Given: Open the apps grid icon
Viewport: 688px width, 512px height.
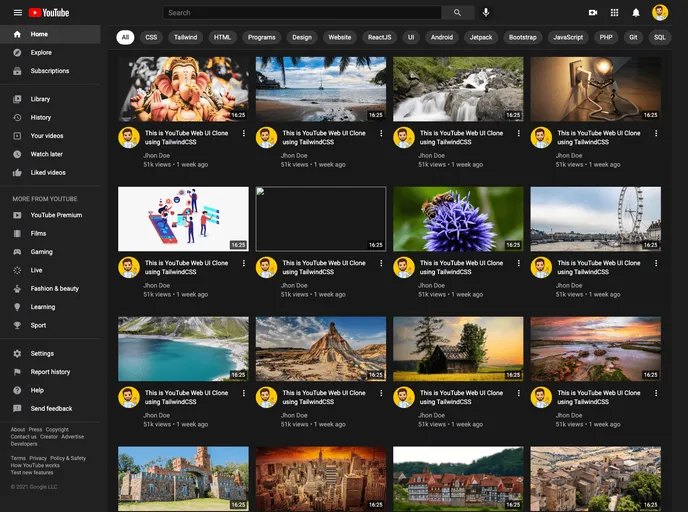Looking at the screenshot, I should (614, 13).
